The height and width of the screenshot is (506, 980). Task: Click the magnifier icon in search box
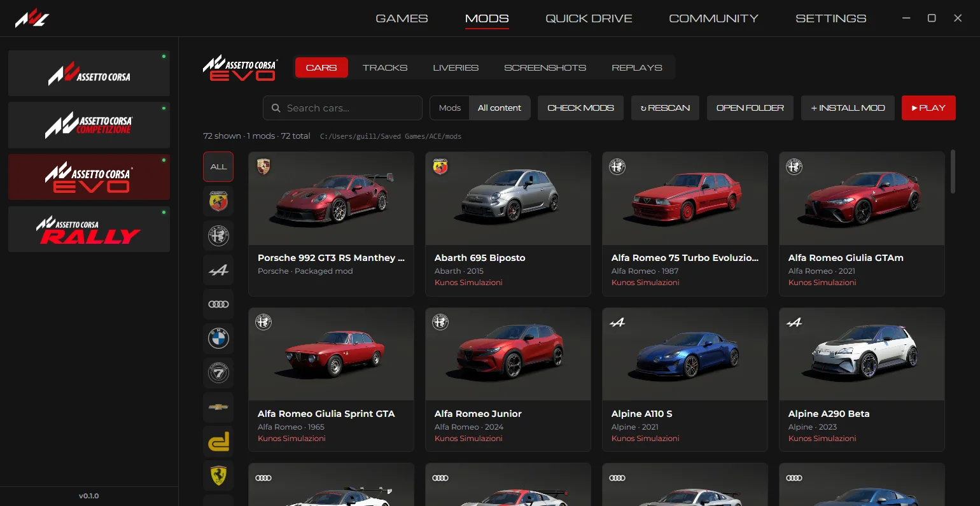[276, 108]
